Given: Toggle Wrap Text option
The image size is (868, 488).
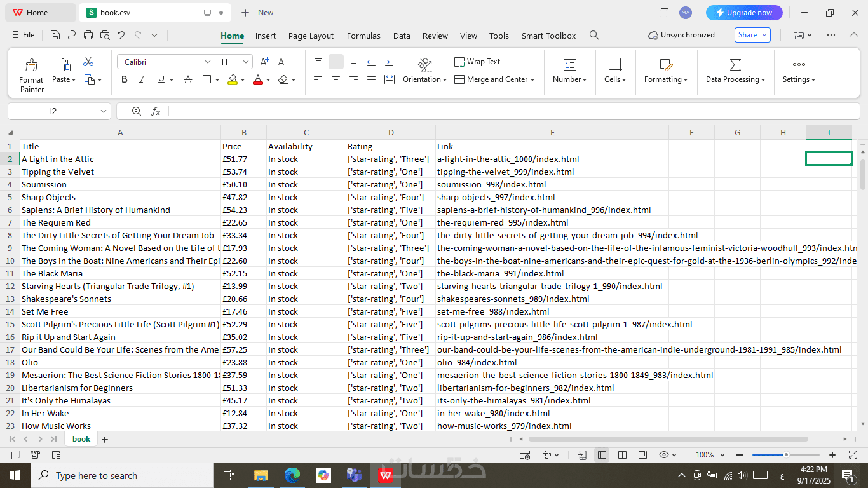Looking at the screenshot, I should point(477,62).
